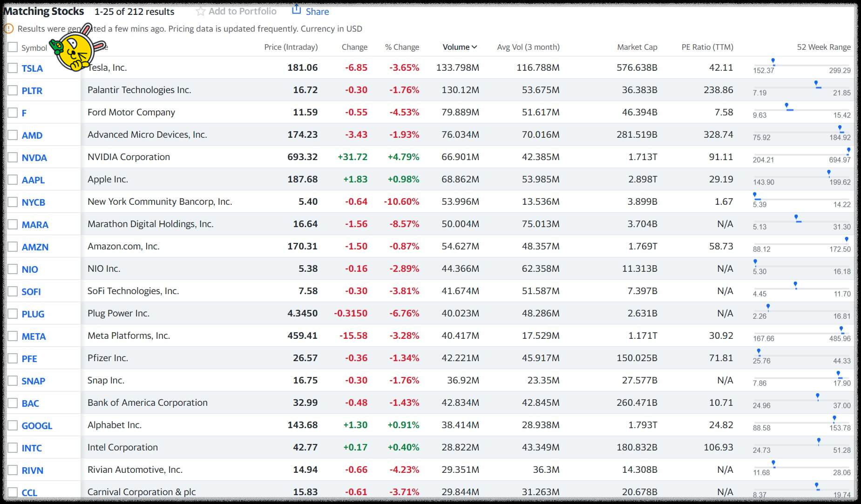Check the AAPL row checkbox

point(13,180)
